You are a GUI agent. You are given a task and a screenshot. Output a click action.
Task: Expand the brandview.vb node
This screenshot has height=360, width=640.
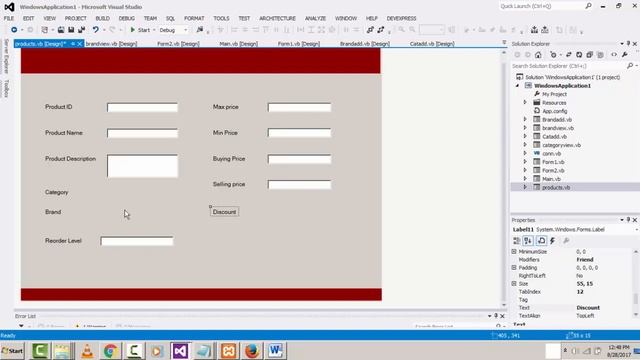pos(525,128)
